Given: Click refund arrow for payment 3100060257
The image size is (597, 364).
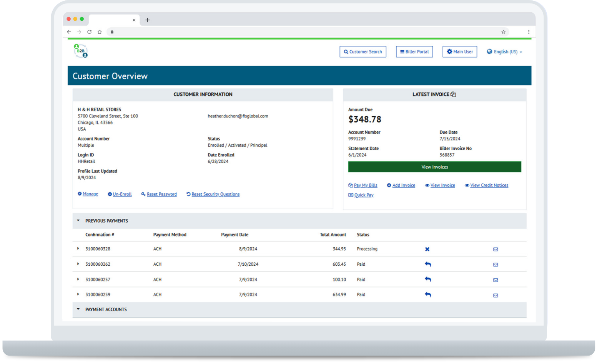Looking at the screenshot, I should coord(427,280).
